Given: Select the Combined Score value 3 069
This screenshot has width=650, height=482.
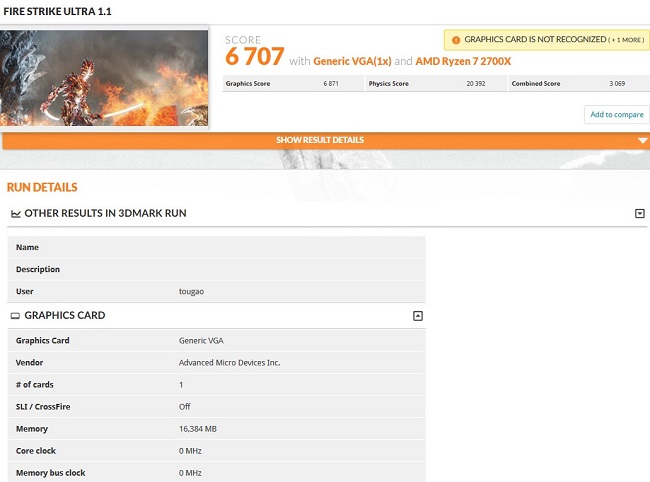Looking at the screenshot, I should coord(617,83).
